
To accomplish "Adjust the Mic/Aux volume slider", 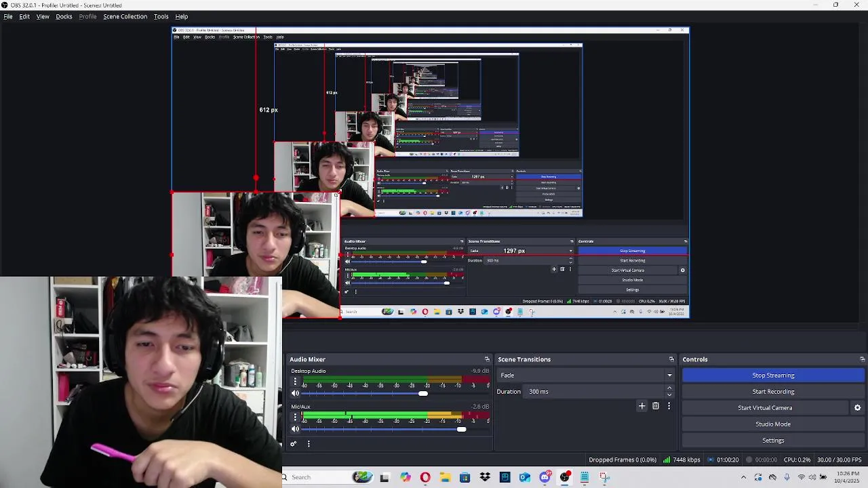I will point(461,429).
